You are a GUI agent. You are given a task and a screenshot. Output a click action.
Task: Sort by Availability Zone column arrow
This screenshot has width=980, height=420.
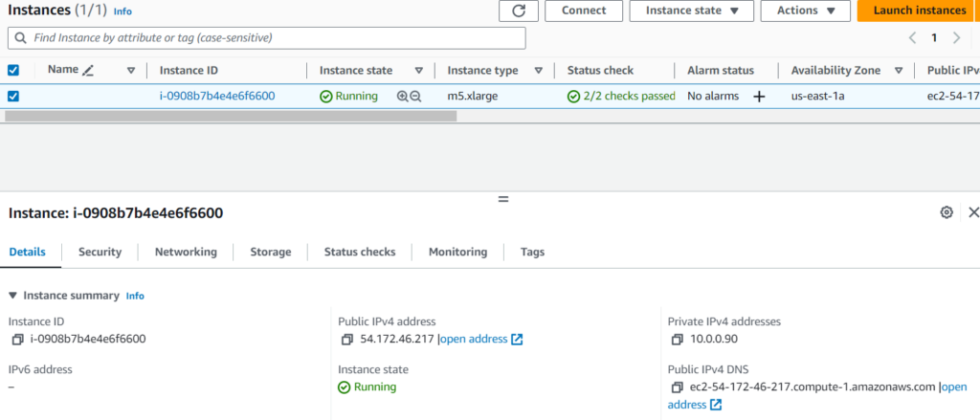pyautogui.click(x=899, y=71)
